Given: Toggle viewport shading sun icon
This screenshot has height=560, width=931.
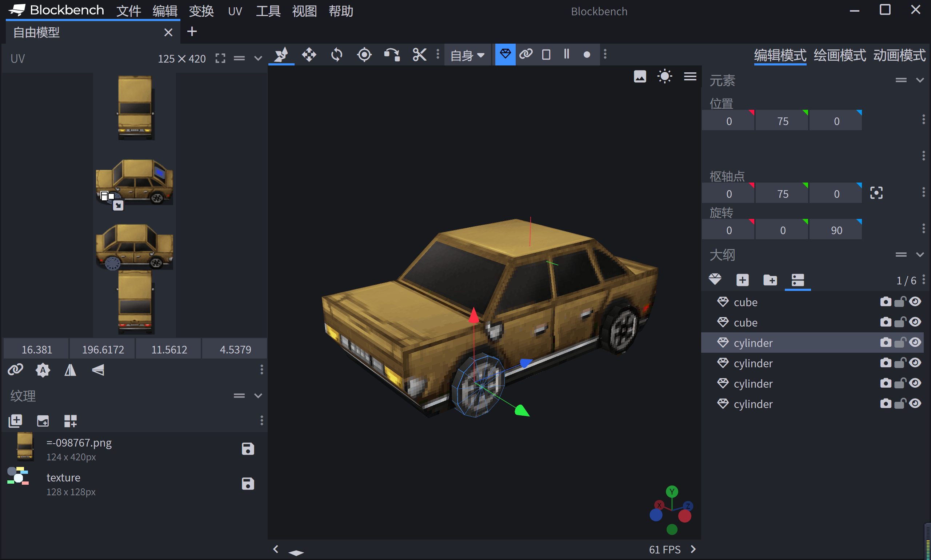Looking at the screenshot, I should tap(664, 77).
